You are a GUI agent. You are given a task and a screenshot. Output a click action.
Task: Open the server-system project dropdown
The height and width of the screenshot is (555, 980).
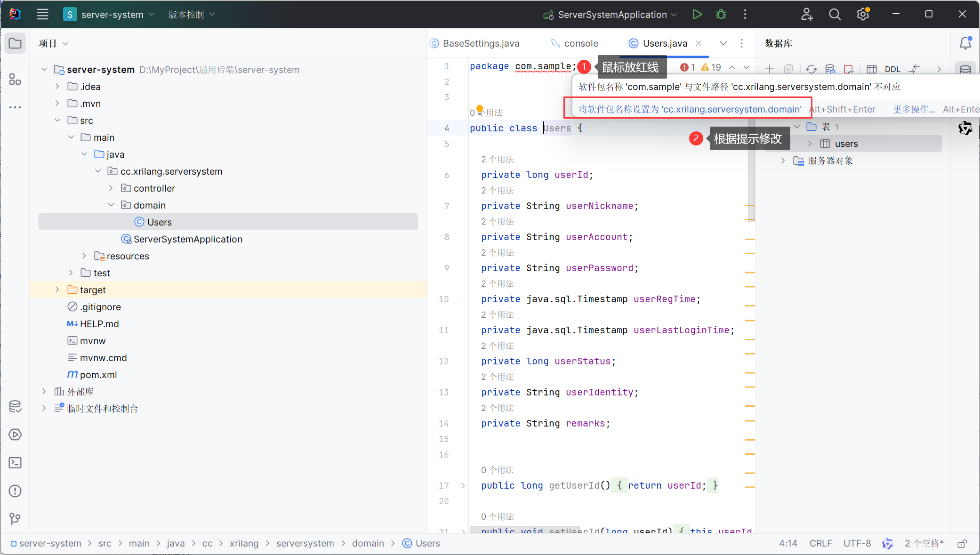(x=109, y=14)
